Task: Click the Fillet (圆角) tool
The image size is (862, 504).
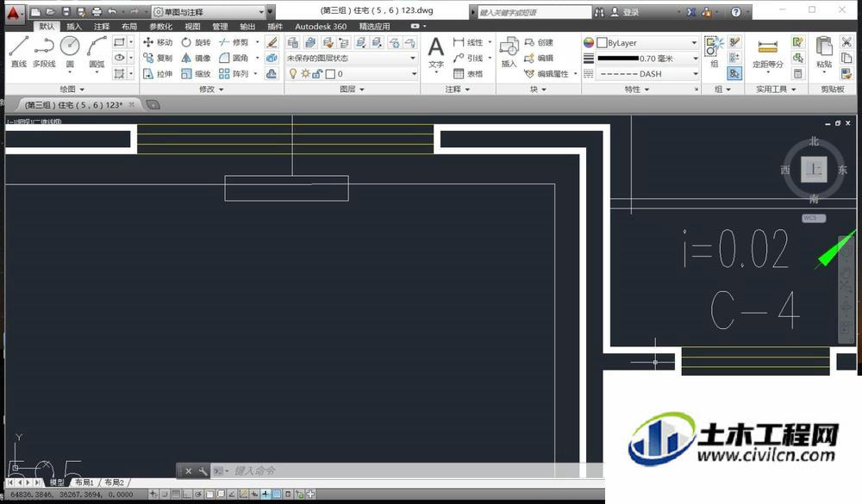Action: (x=234, y=58)
